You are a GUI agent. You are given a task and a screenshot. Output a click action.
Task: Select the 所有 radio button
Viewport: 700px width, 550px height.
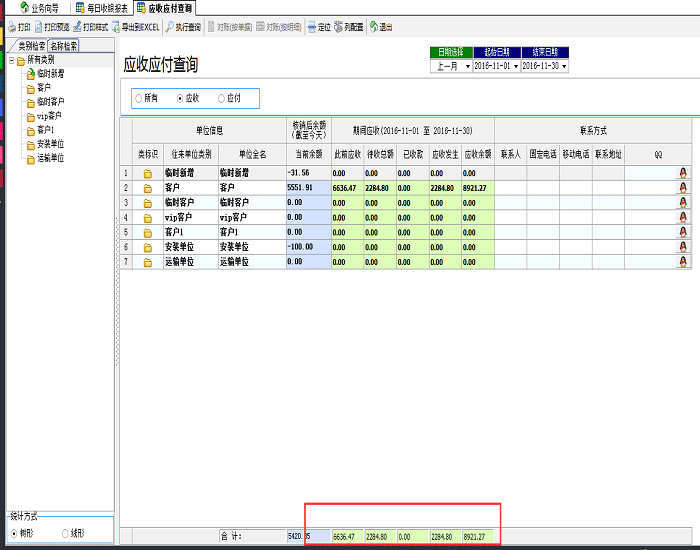point(138,98)
